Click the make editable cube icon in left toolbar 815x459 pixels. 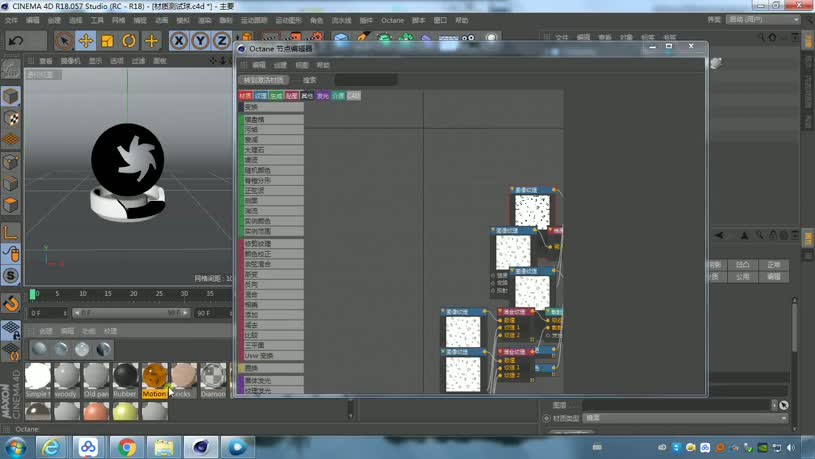(x=10, y=96)
